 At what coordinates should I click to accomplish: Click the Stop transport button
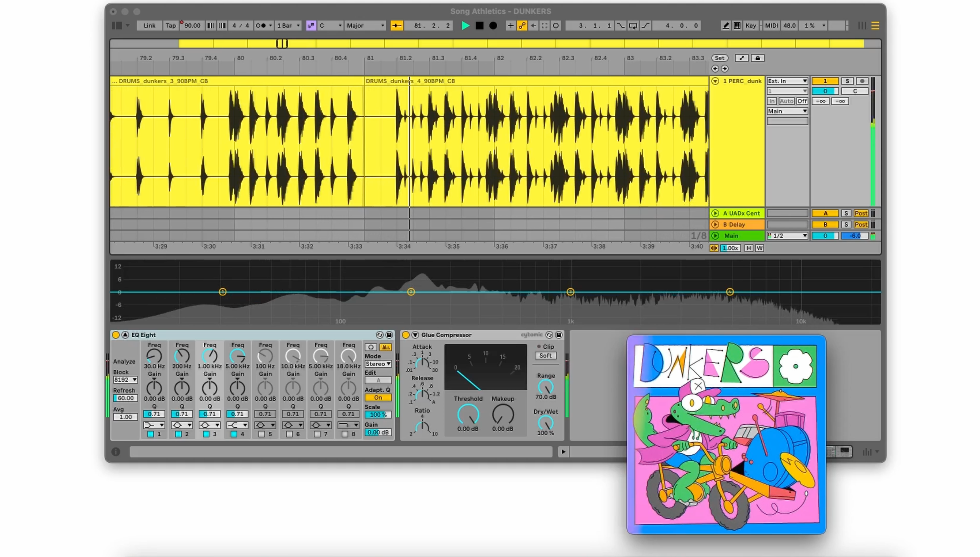pos(479,26)
